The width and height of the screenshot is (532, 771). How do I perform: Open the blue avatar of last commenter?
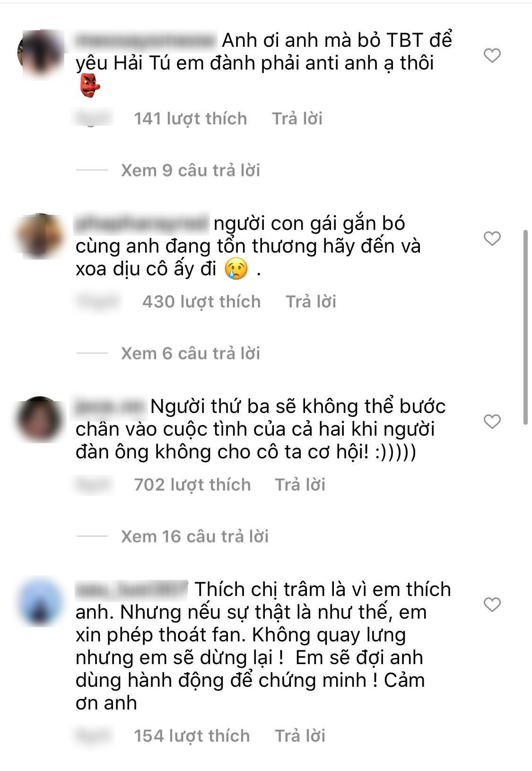[40, 602]
